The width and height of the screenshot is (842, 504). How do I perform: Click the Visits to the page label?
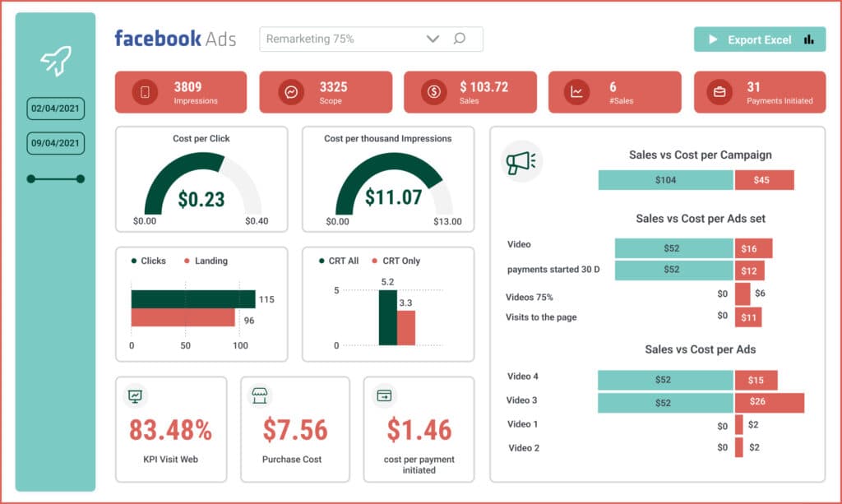pos(541,317)
